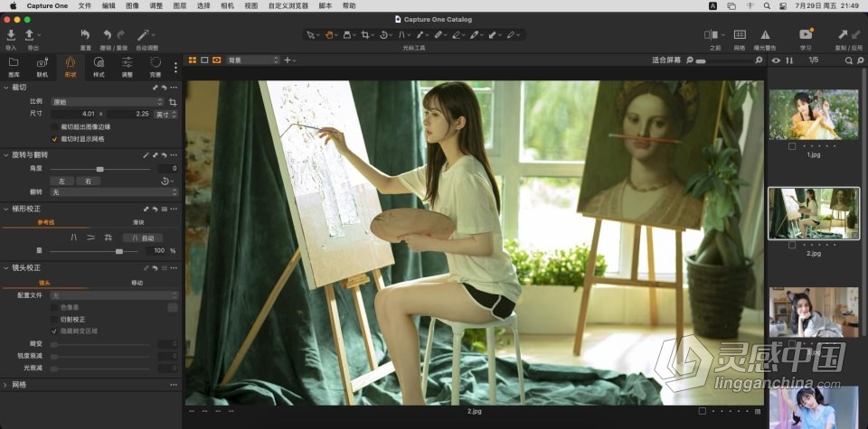Click the macOS Spotlight search icon
This screenshot has height=429, width=868.
tap(767, 5)
